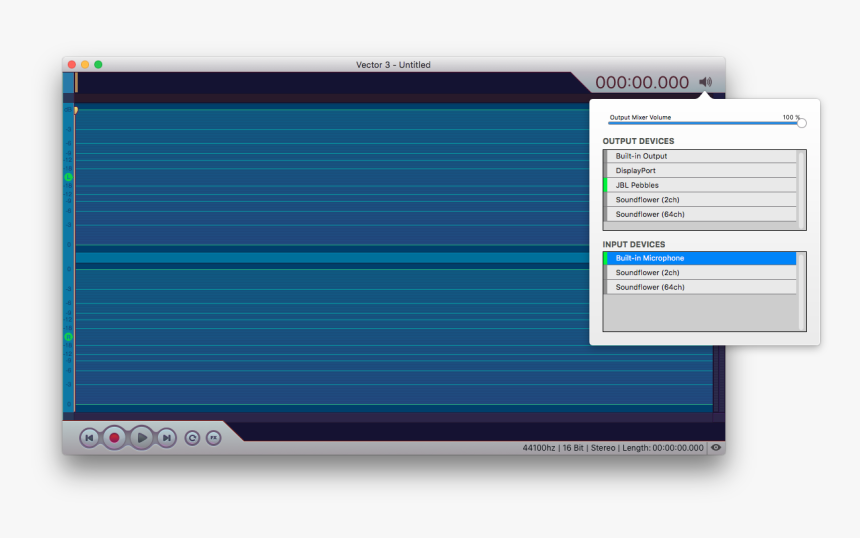Select Soundflower (2ch) in Input Devices
Viewport: 860px width, 538px height.
(700, 273)
